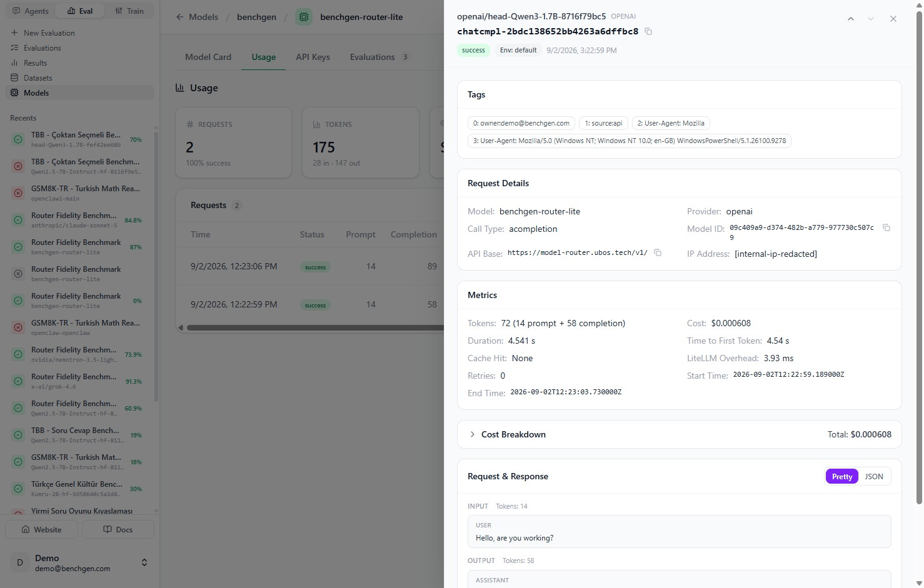The height and width of the screenshot is (588, 924).
Task: Click the owner:demo@benchgen.com tag
Action: [521, 123]
